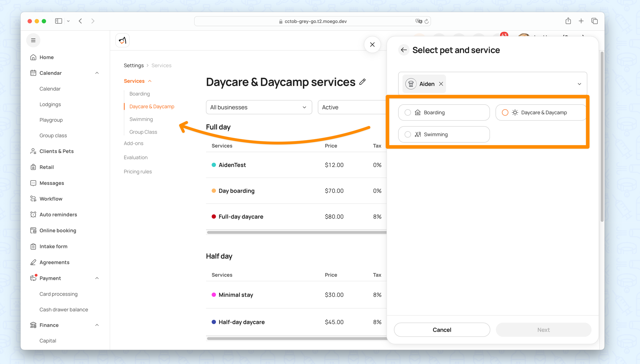Click the browser reload icon

(427, 21)
